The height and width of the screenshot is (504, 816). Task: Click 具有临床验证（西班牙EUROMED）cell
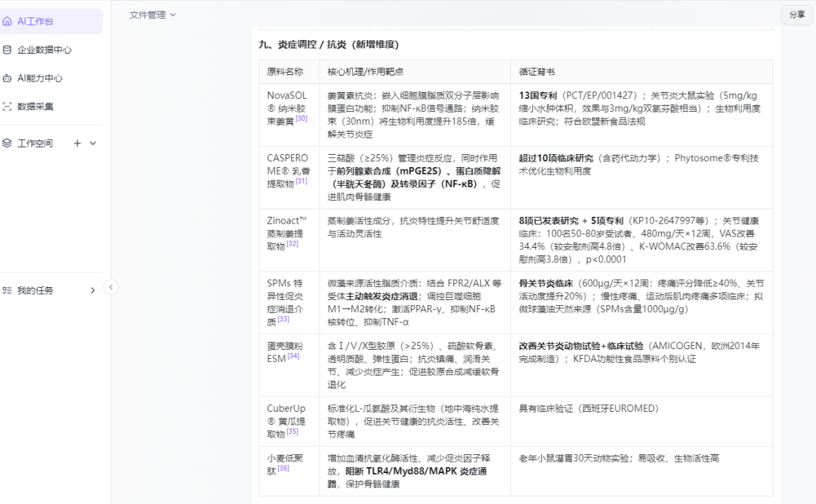(x=641, y=422)
